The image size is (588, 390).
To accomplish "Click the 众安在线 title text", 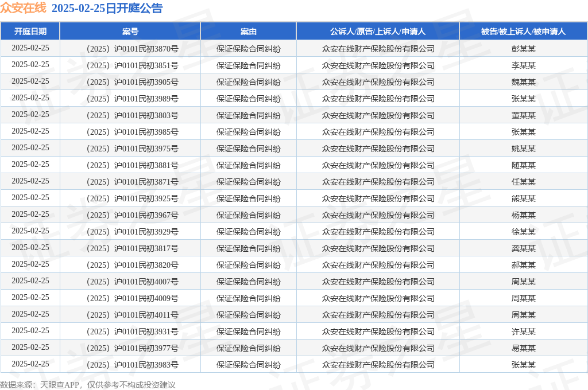I will pyautogui.click(x=23, y=8).
